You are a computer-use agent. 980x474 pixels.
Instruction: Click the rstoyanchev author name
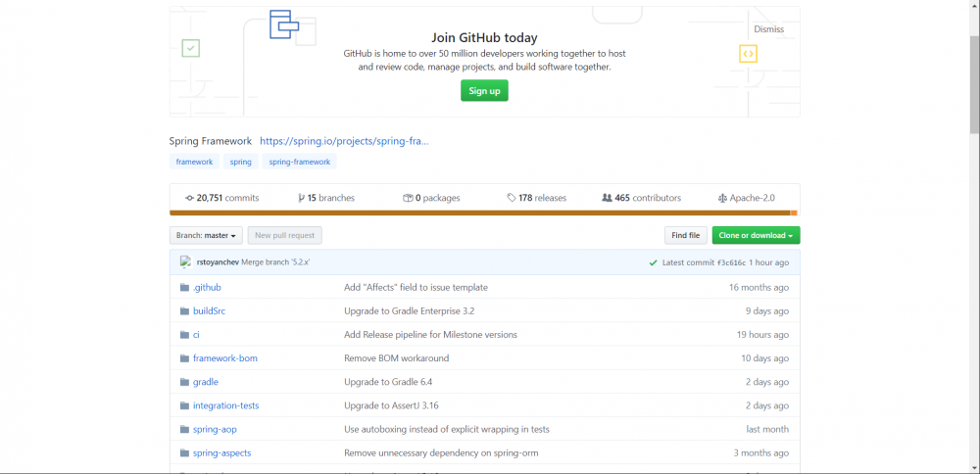pos(218,262)
